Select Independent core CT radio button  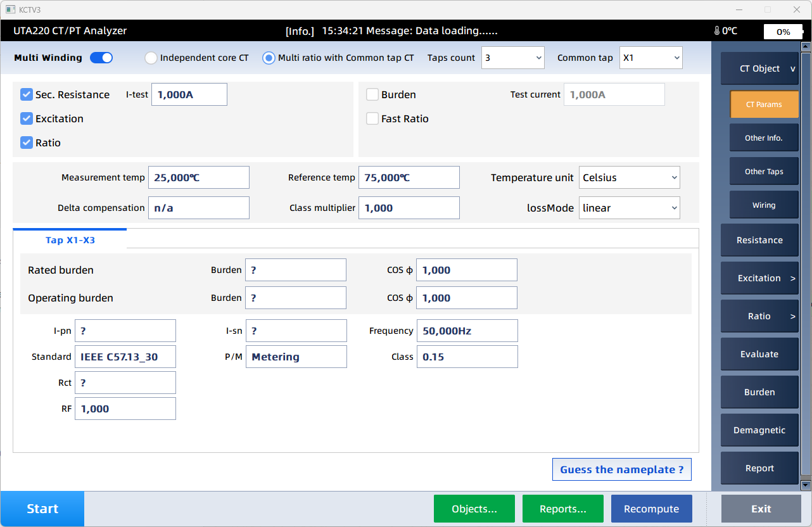coord(151,58)
